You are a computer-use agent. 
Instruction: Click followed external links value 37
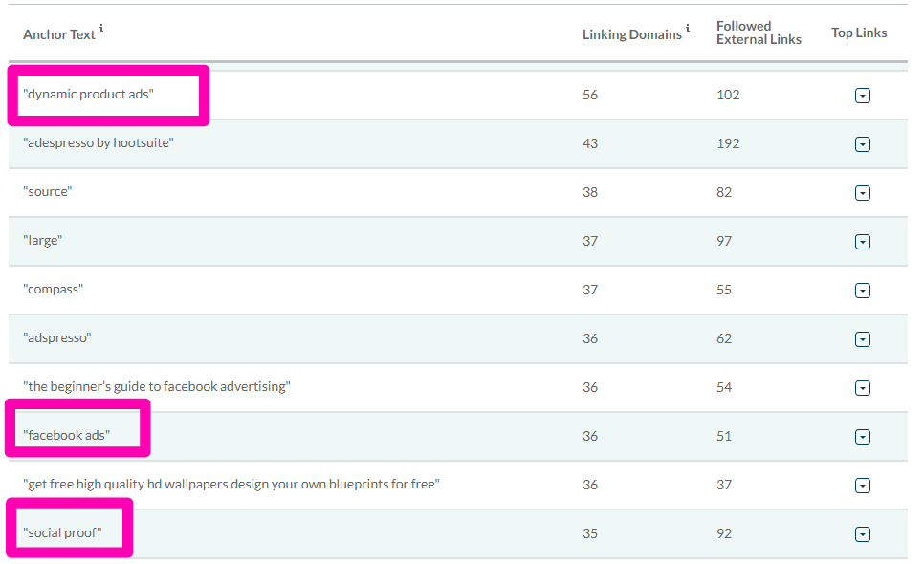pyautogui.click(x=724, y=485)
